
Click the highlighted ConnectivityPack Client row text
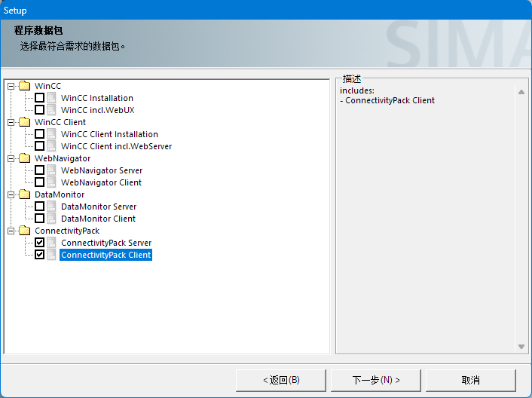pyautogui.click(x=105, y=255)
